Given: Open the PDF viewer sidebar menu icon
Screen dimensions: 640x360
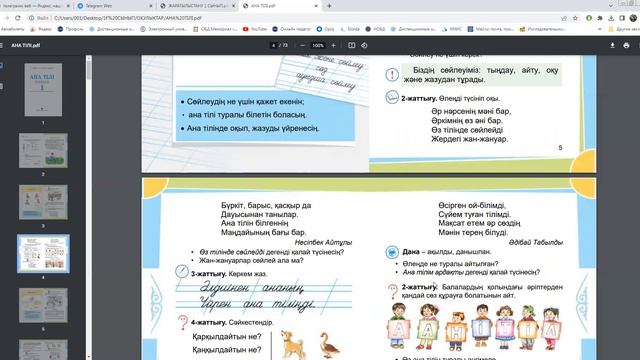Looking at the screenshot, I should [2, 45].
